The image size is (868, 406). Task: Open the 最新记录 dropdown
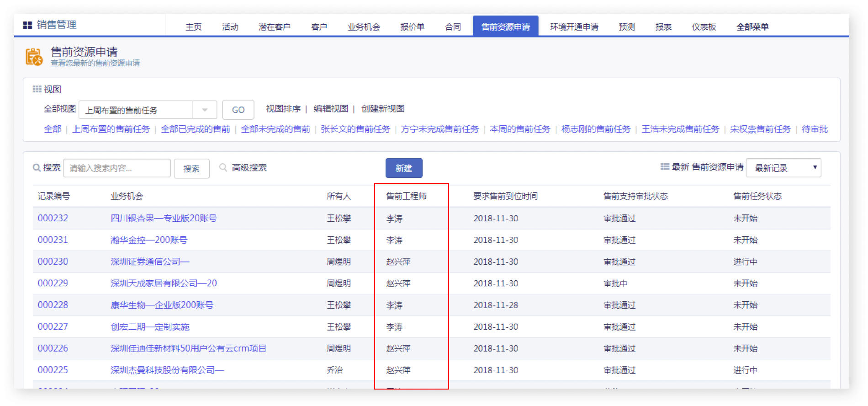(x=783, y=168)
